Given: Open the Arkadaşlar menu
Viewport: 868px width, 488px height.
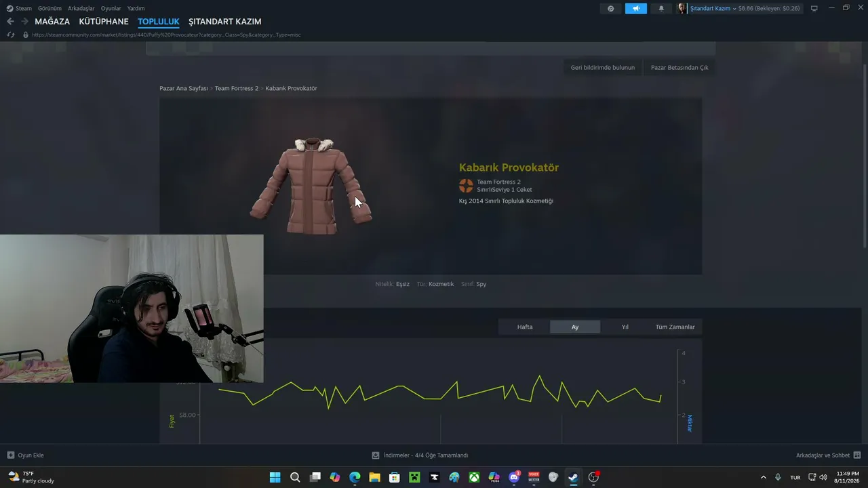Looking at the screenshot, I should (x=81, y=9).
